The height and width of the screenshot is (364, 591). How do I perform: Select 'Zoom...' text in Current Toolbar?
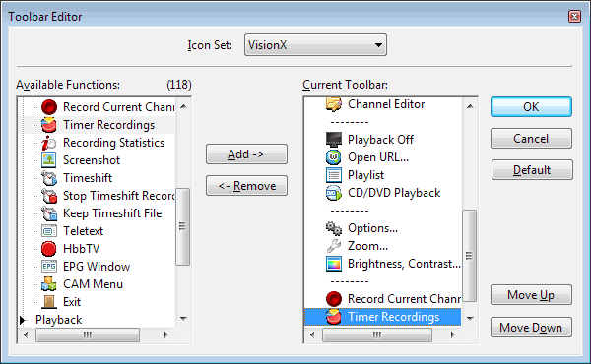[x=367, y=245]
